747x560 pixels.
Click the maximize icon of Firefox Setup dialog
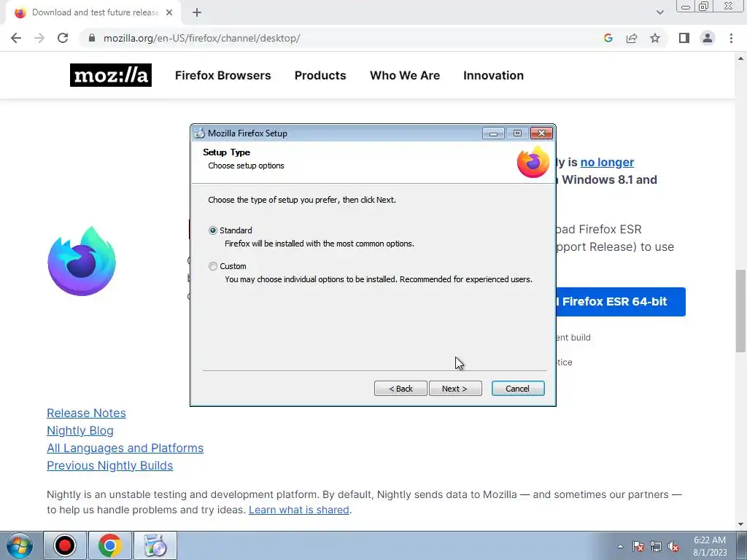[517, 133]
